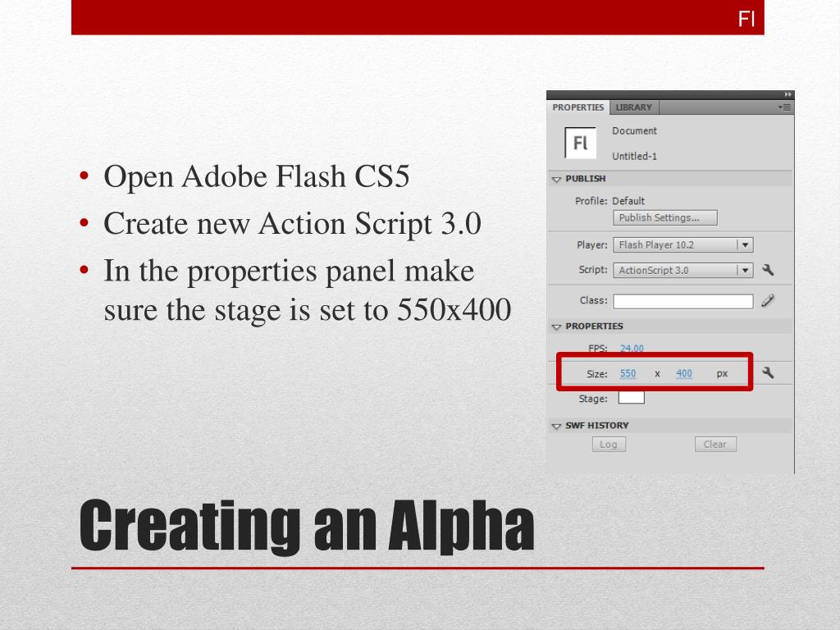
Task: Click the wrench icon beside Size
Action: point(768,373)
